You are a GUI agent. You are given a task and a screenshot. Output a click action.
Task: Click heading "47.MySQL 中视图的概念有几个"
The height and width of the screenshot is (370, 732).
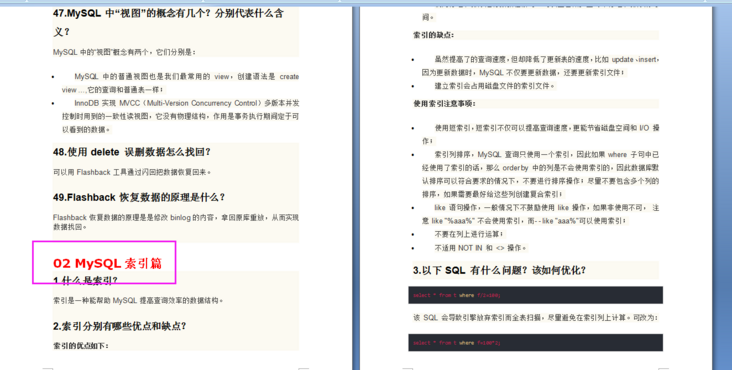click(169, 22)
